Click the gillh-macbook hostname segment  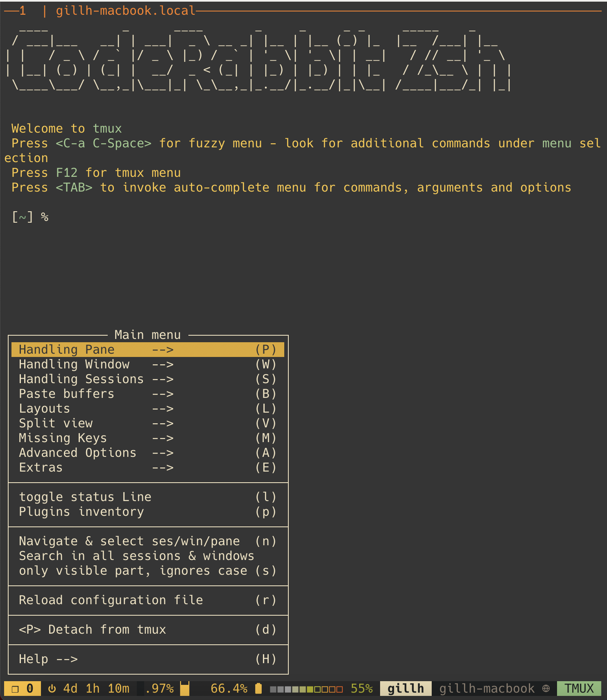point(487,689)
